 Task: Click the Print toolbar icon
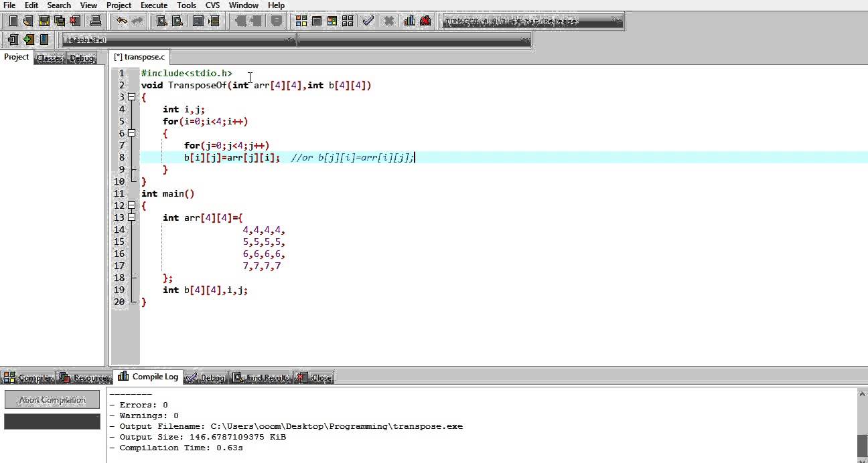coord(96,21)
